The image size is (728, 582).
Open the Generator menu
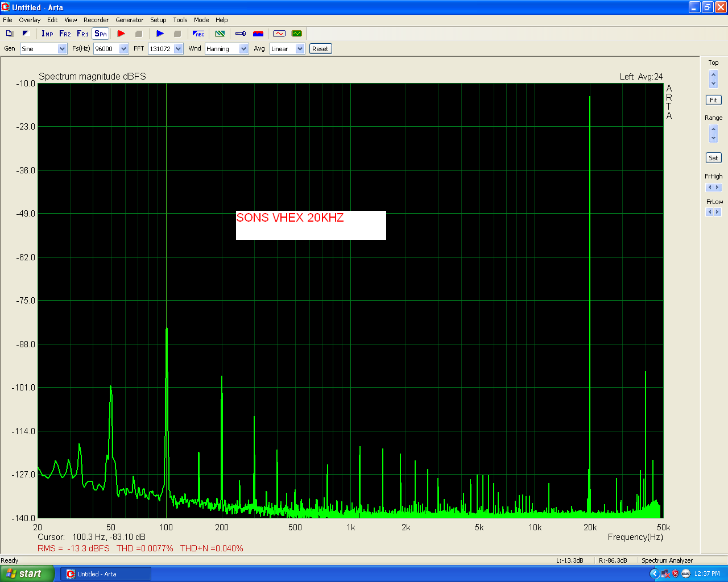point(130,20)
